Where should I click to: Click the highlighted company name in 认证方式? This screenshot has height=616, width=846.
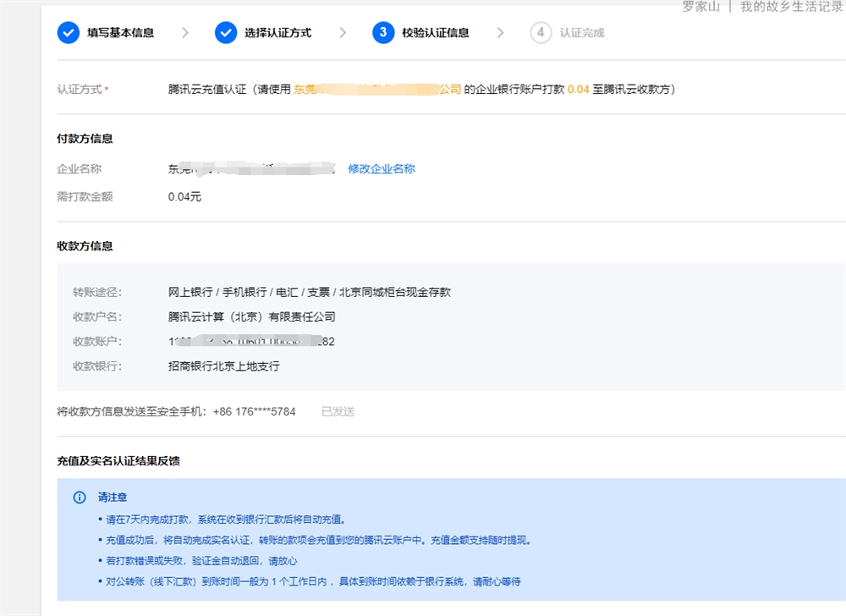click(x=377, y=90)
